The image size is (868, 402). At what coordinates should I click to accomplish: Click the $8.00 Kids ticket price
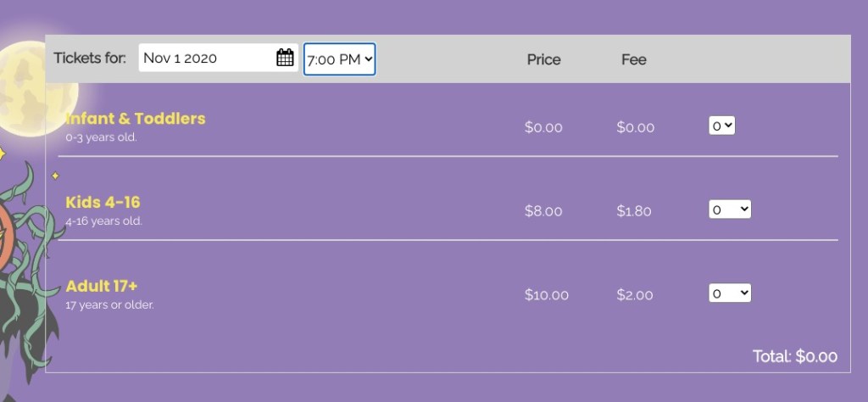[543, 211]
